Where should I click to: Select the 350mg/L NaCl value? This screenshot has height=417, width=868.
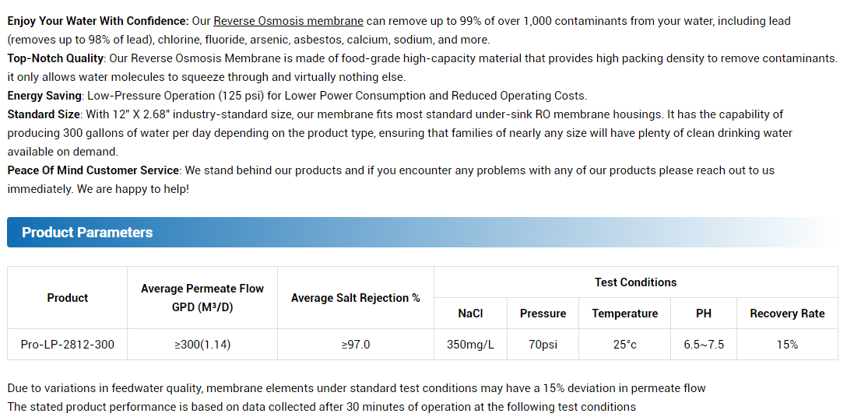tap(470, 345)
